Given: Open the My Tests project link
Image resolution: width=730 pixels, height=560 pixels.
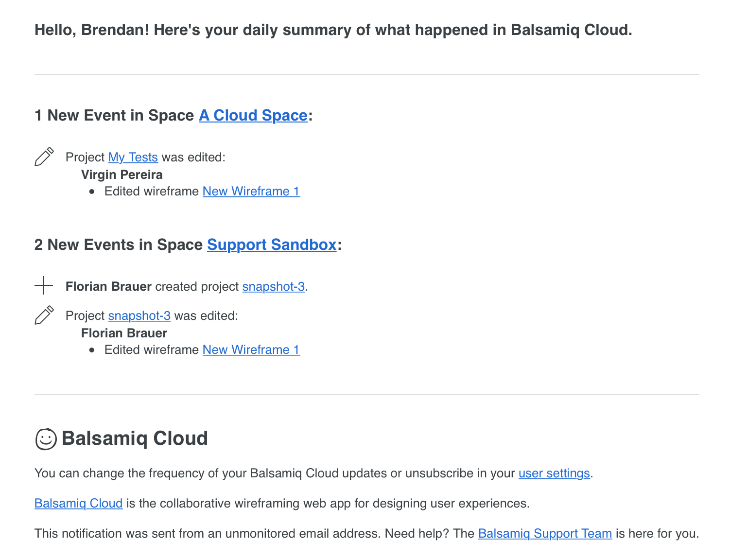Looking at the screenshot, I should coord(133,157).
